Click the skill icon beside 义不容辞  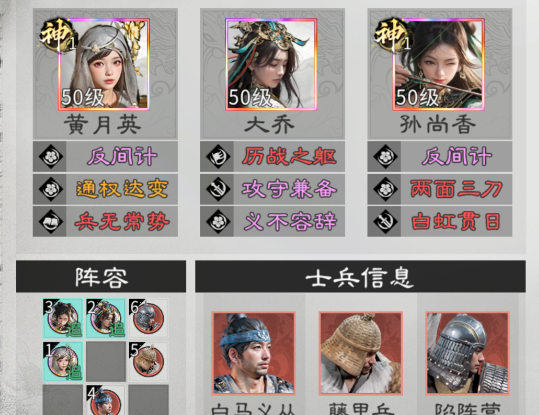coord(218,221)
